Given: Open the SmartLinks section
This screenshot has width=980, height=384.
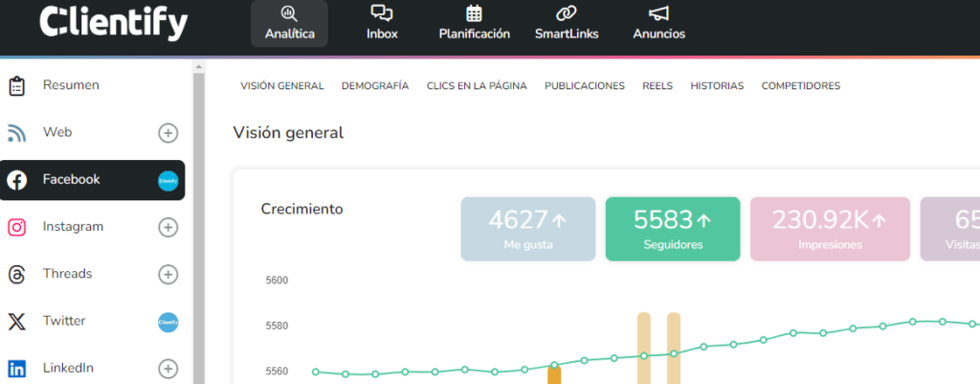Looking at the screenshot, I should (x=567, y=24).
